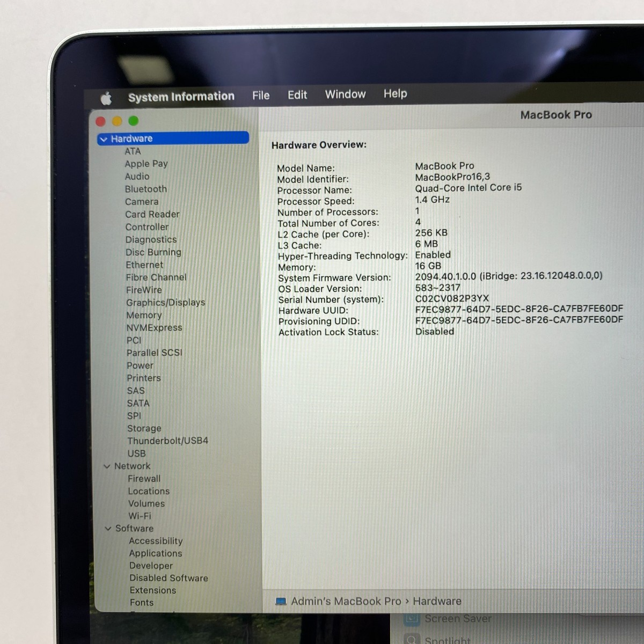Viewport: 644px width, 644px height.
Task: Select USB in the sidebar
Action: [x=136, y=453]
